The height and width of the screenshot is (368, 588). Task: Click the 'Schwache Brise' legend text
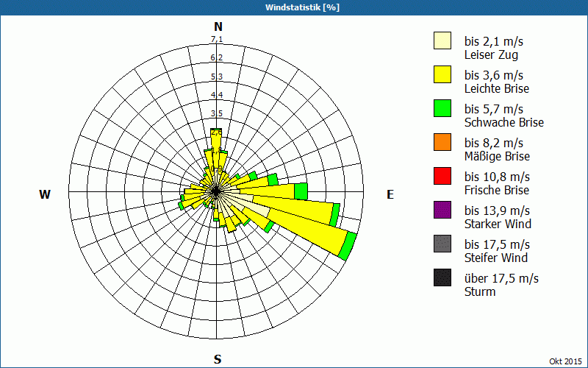point(504,122)
